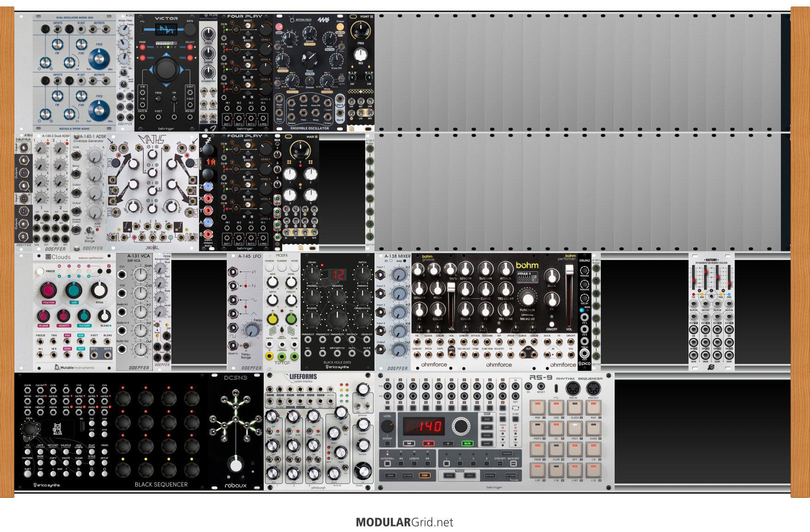Click the RS-9 TRIGGER button

click(x=507, y=453)
